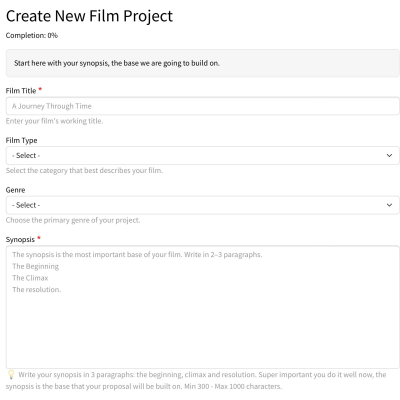This screenshot has height=400, width=400.
Task: Click the Genre field label
Action: point(15,190)
